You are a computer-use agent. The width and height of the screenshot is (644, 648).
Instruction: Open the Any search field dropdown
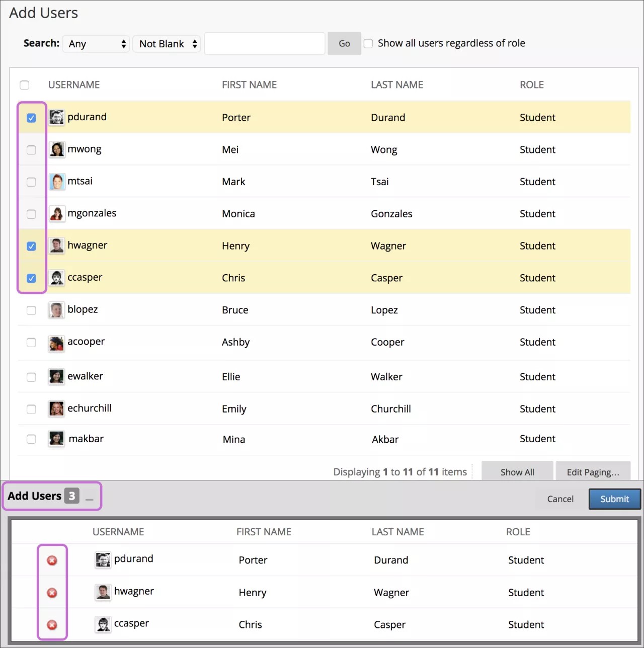click(x=96, y=44)
